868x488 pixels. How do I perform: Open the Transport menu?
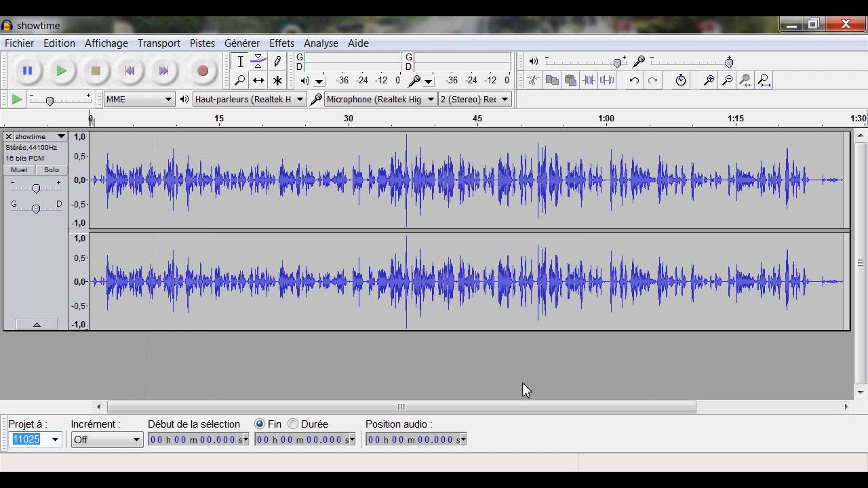click(x=159, y=43)
